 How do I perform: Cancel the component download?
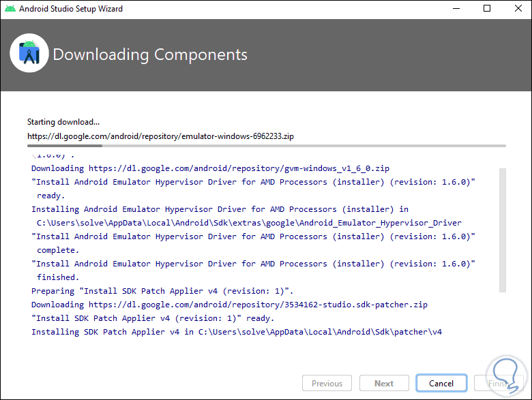(441, 384)
